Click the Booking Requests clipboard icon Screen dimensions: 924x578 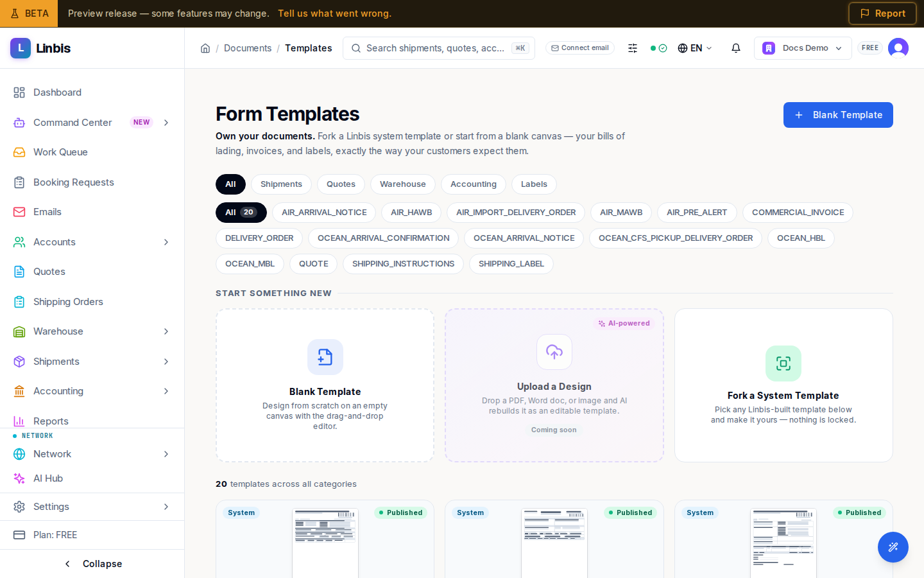coord(19,182)
